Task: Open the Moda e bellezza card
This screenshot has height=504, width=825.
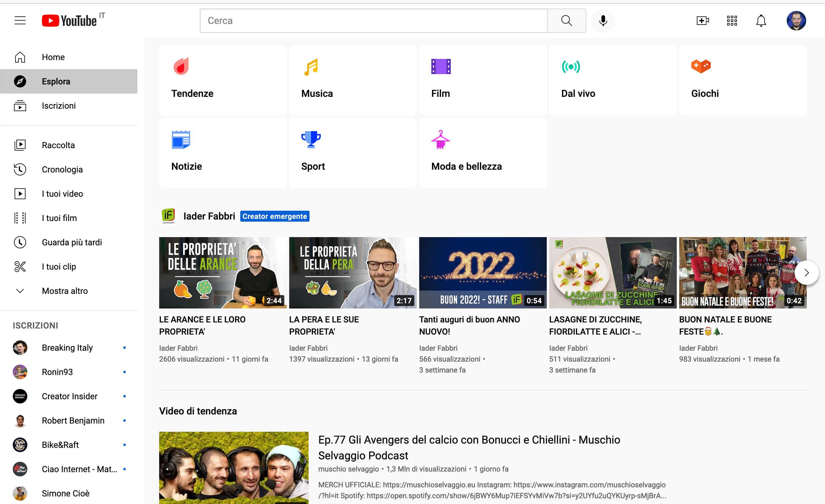Action: pos(483,153)
